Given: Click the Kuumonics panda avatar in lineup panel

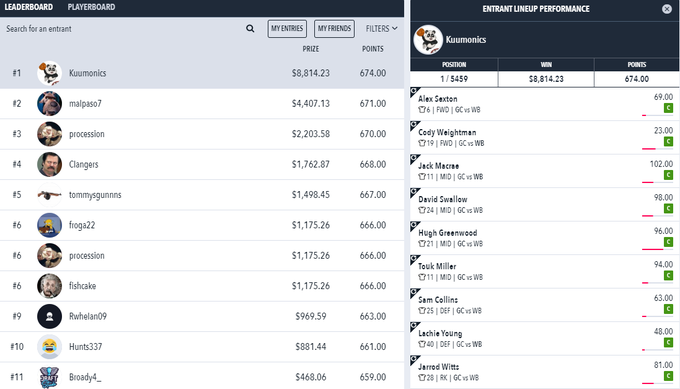Looking at the screenshot, I should click(x=428, y=39).
